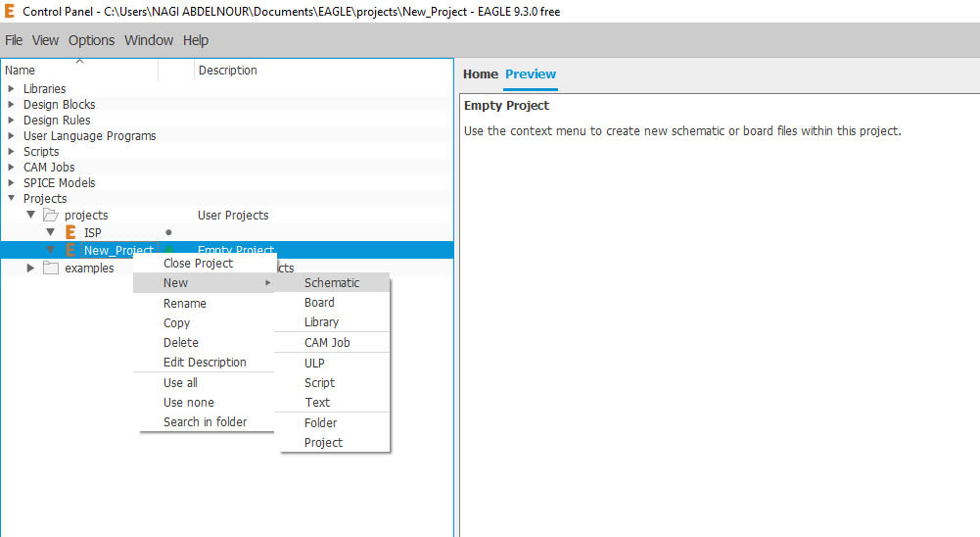Select the User Language Programs row
Viewport: 980px width, 537px height.
point(227,136)
